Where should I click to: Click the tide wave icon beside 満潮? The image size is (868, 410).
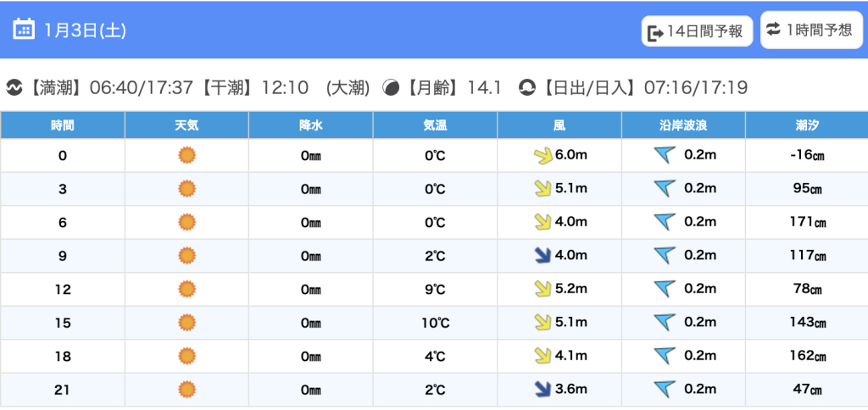click(14, 87)
